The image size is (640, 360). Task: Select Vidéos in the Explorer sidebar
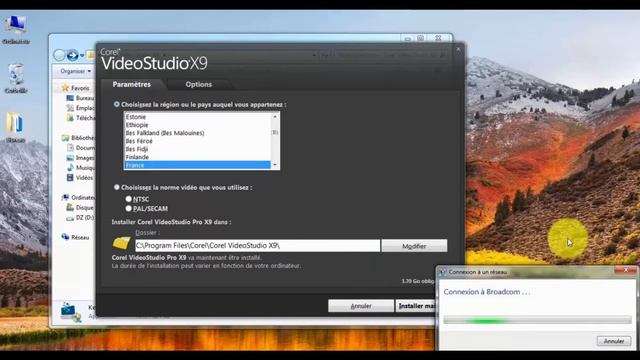pos(84,178)
